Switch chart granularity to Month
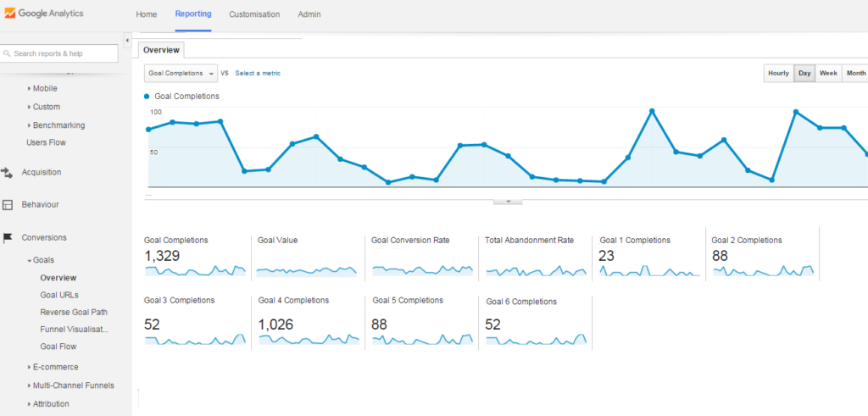Viewport: 868px width, 416px height. click(x=855, y=74)
